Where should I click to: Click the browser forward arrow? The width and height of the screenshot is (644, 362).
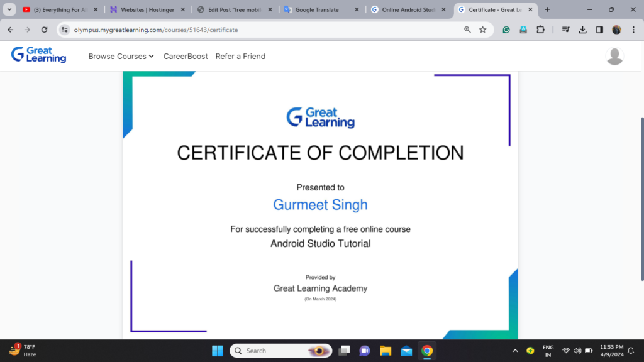pos(27,30)
